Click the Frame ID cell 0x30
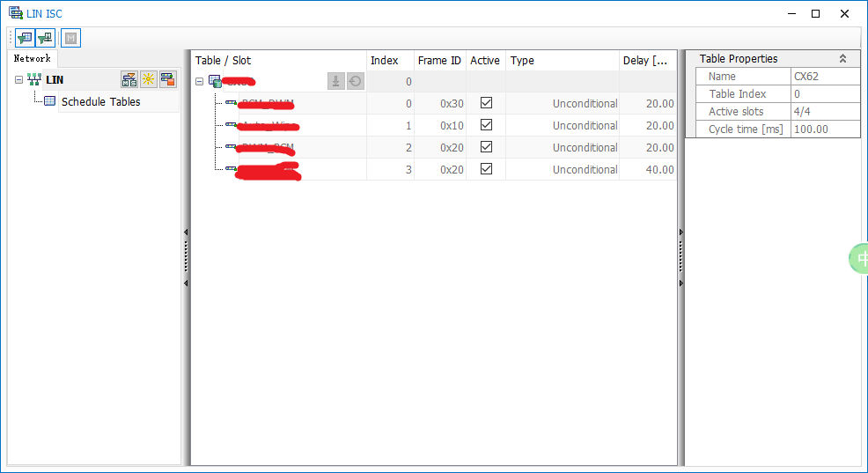Viewport: 868px width, 473px height. point(440,104)
